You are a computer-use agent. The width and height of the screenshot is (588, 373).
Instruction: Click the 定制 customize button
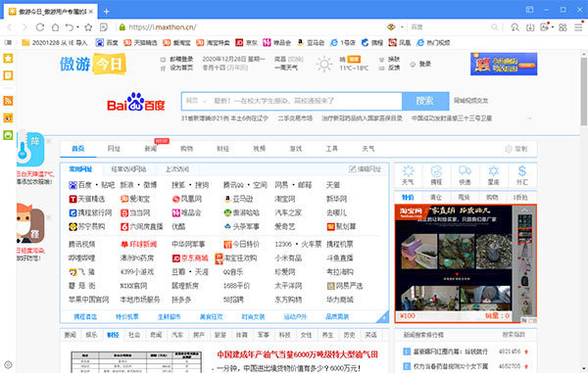tap(516, 149)
